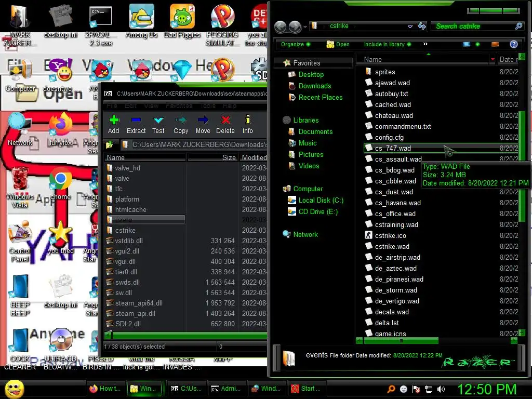Click the Copy arrow icon in 7-Zip
Screen dimensions: 532x399
click(x=180, y=120)
